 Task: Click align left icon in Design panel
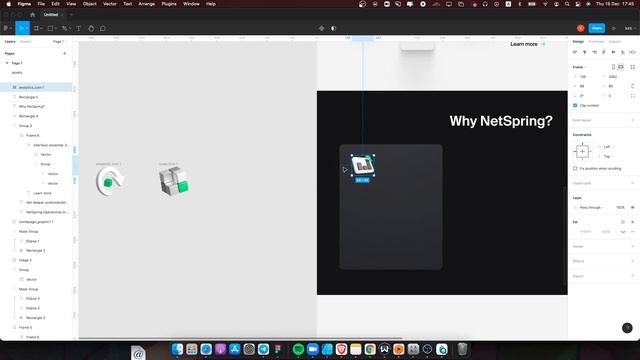tap(575, 52)
